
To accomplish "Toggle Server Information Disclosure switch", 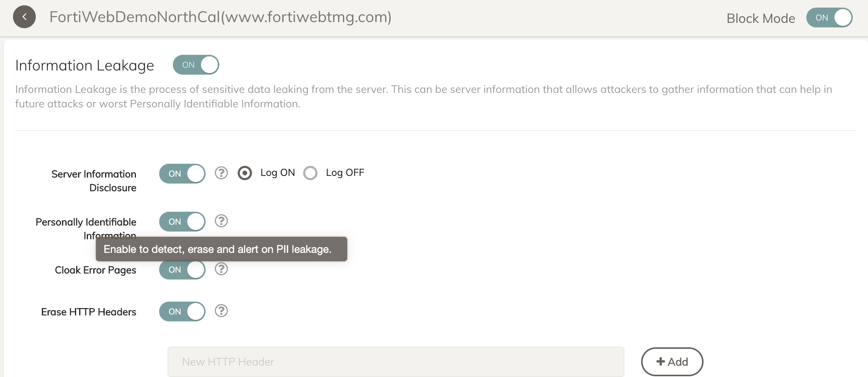I will 182,174.
